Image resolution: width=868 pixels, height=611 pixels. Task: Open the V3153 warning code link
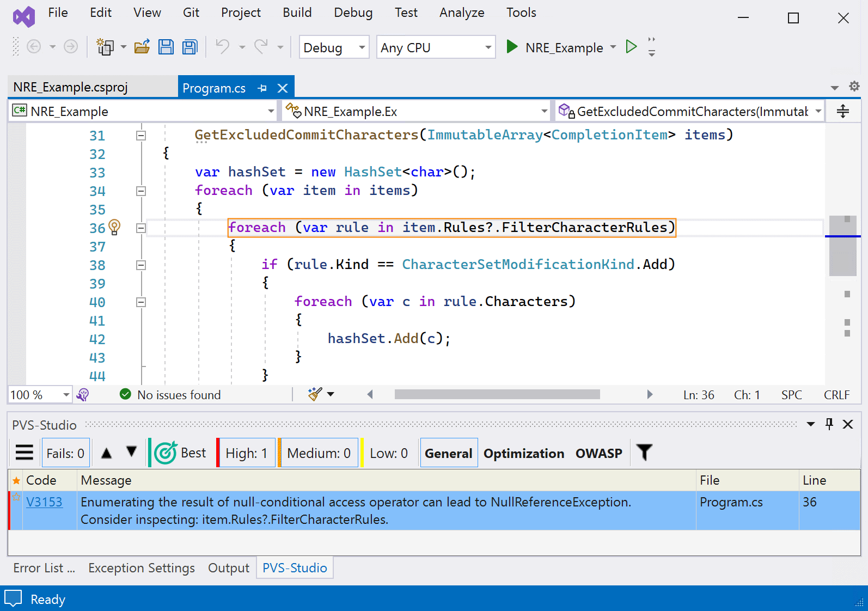(44, 502)
